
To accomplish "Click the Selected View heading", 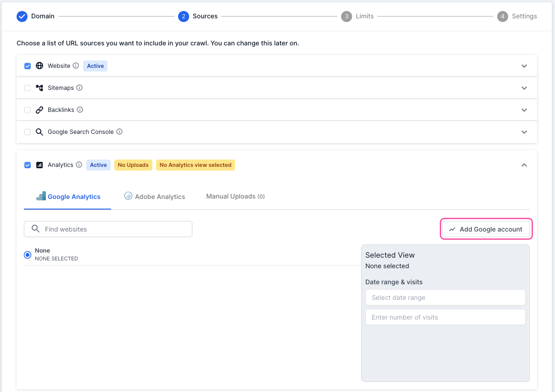I will coord(390,255).
